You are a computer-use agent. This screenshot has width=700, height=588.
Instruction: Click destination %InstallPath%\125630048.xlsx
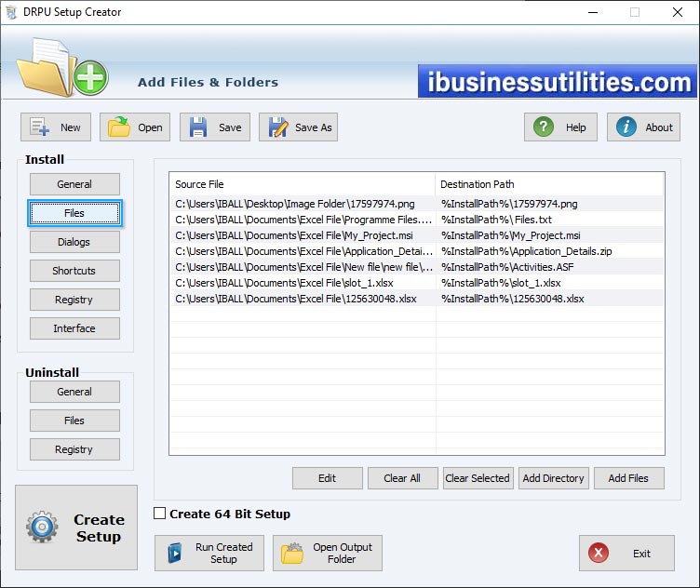pyautogui.click(x=513, y=299)
